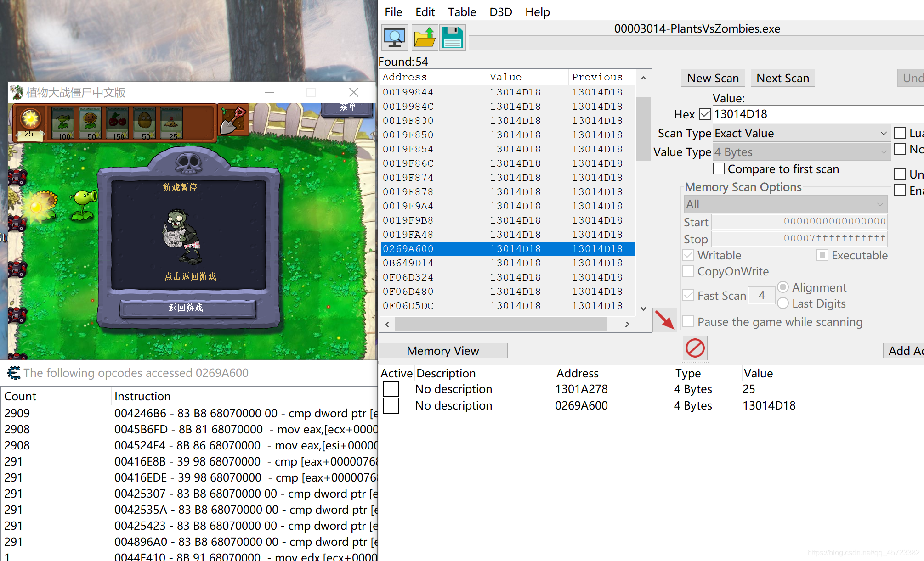Open the Table menu

[462, 12]
